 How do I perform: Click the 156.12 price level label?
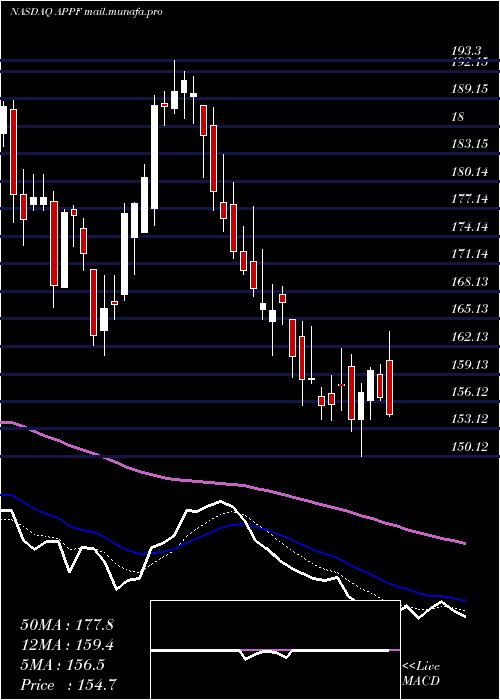(x=470, y=392)
